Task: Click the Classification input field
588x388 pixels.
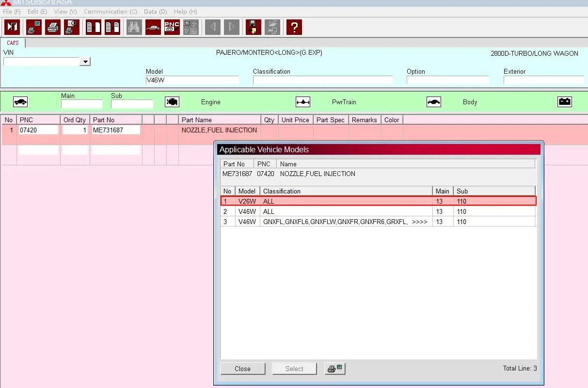Action: tap(323, 81)
